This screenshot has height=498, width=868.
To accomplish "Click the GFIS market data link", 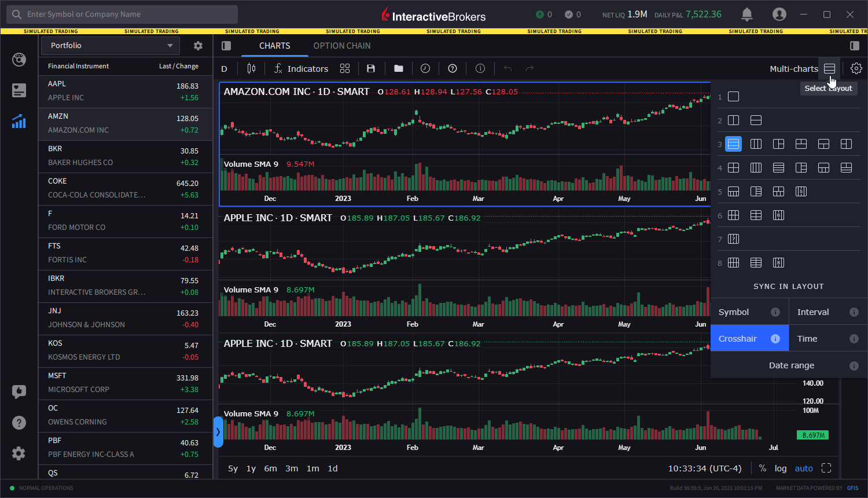I will point(852,488).
